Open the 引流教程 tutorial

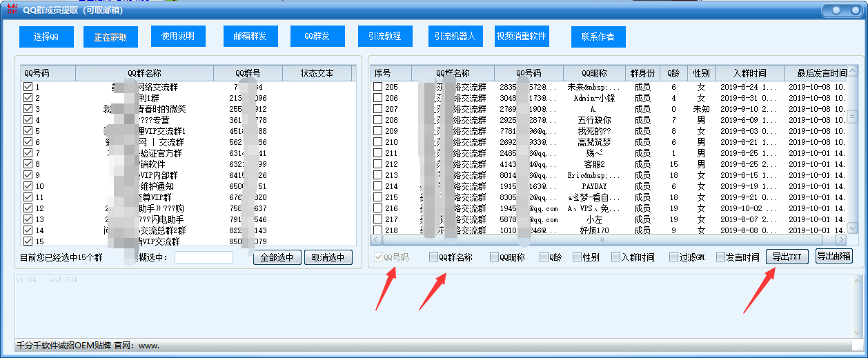point(385,37)
